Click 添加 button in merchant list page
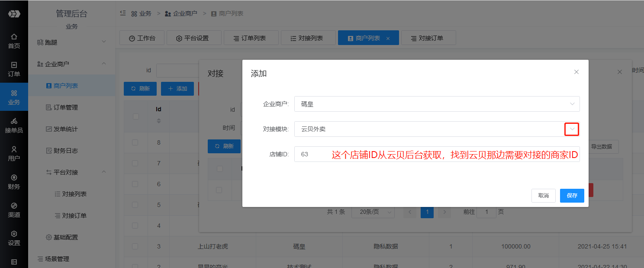Viewport: 644px width, 268px height. click(x=177, y=89)
